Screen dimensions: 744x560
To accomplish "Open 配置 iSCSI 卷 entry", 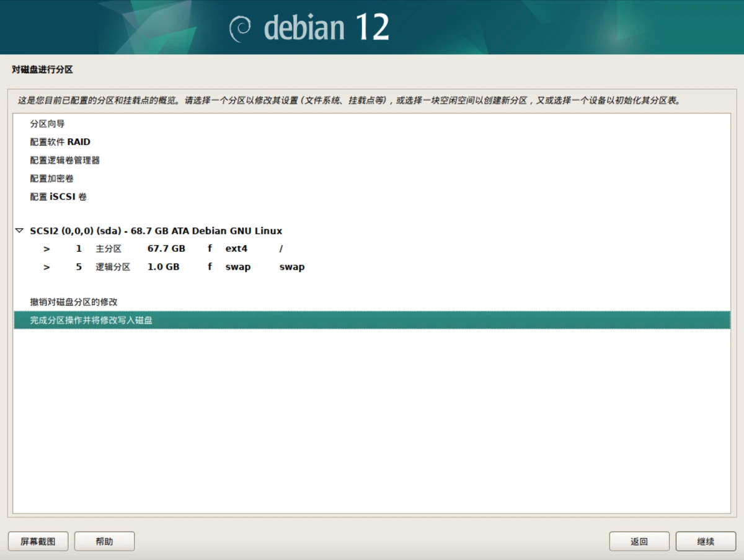I will (x=58, y=197).
